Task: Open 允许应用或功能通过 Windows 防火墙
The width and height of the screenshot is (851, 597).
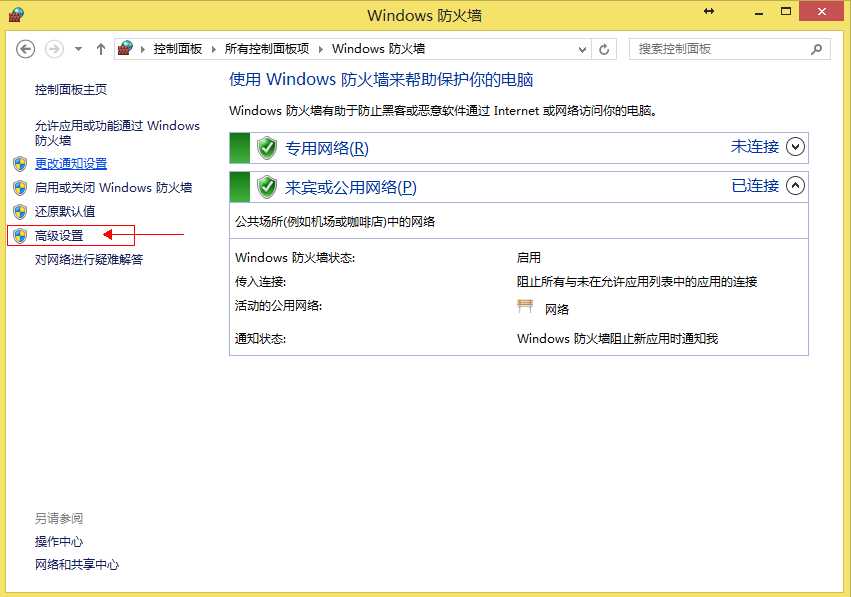Action: click(x=117, y=133)
